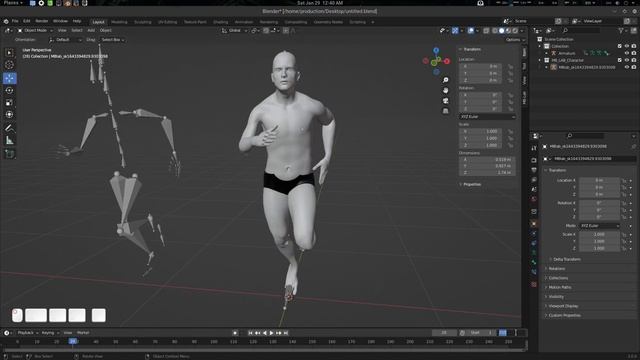Switch to rendered viewport shading

(515, 31)
